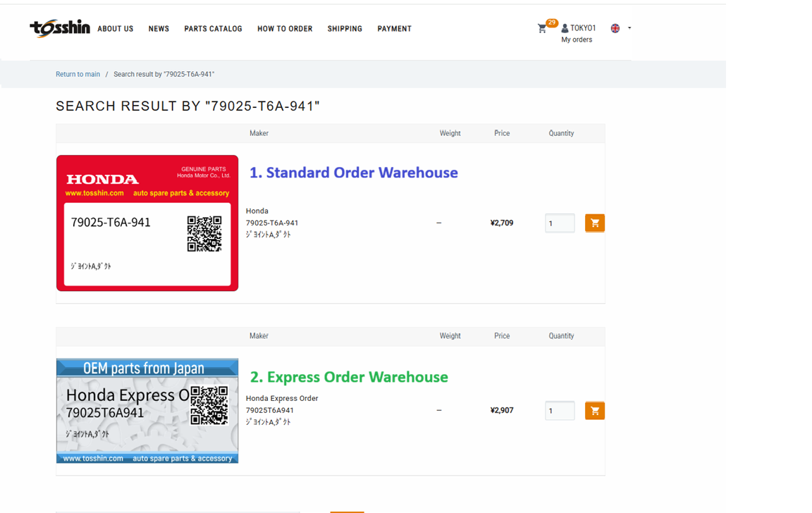Focus quantity field for ¥2,907 Express part
The width and height of the screenshot is (812, 513).
pyautogui.click(x=560, y=411)
